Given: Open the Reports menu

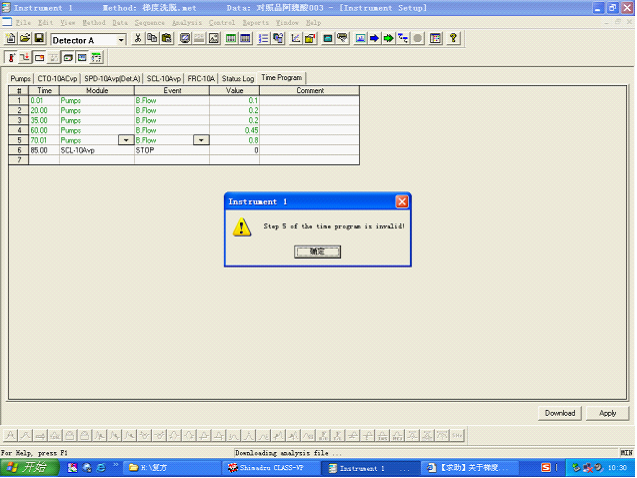Looking at the screenshot, I should [x=256, y=23].
